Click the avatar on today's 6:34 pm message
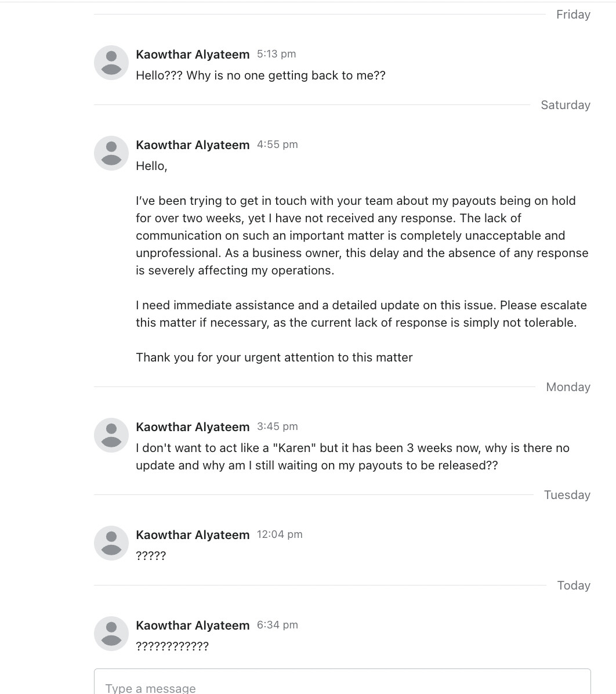The image size is (616, 694). [111, 634]
